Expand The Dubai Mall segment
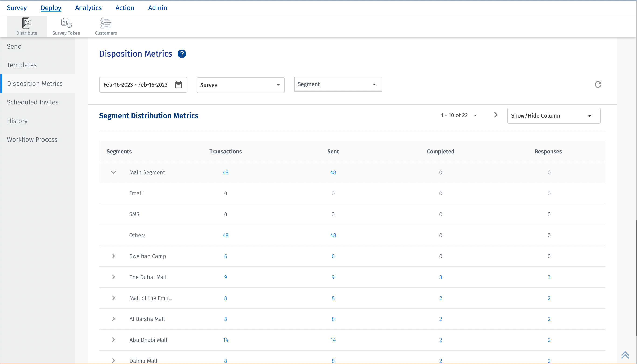This screenshot has height=364, width=637. pos(113,277)
